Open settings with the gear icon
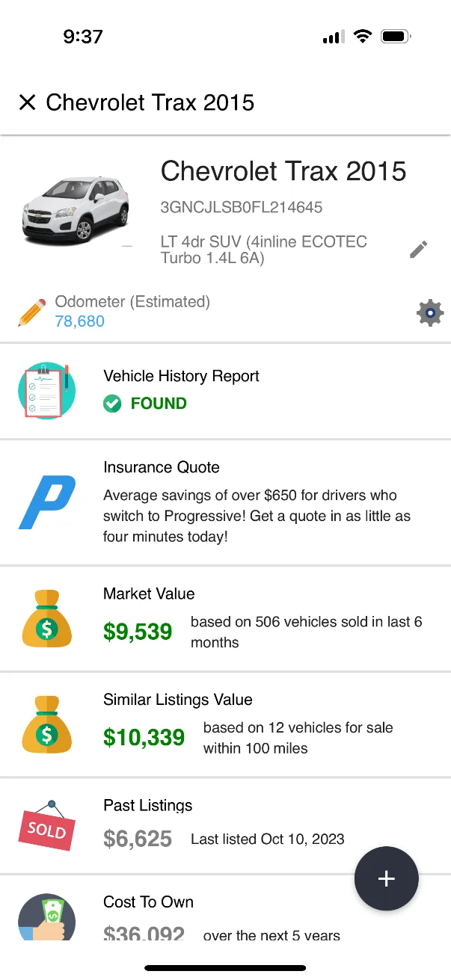 click(430, 312)
